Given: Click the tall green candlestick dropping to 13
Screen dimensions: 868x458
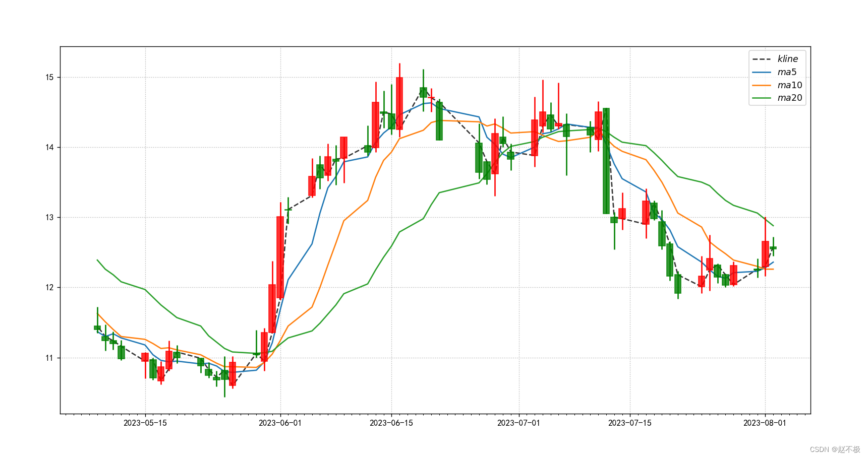Looking at the screenshot, I should coord(606,161).
